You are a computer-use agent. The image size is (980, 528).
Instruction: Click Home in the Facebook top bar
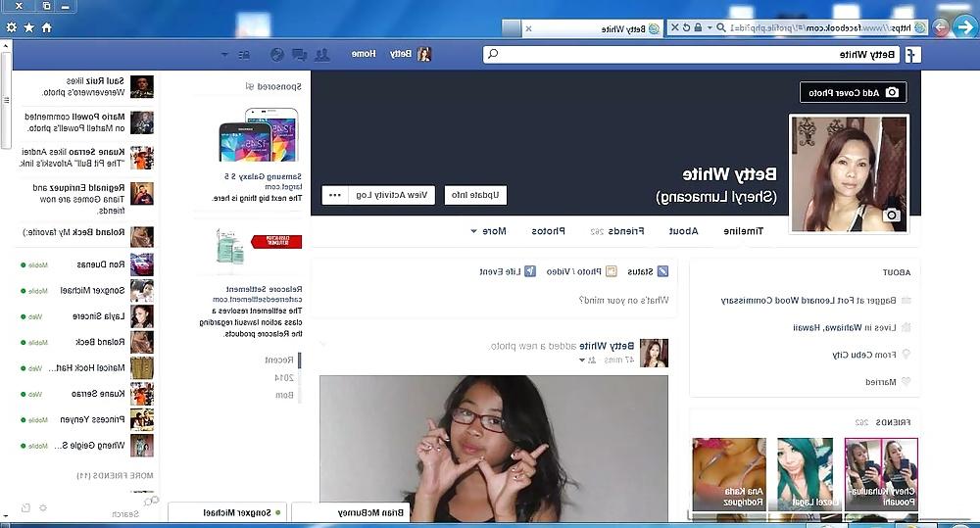(x=364, y=54)
